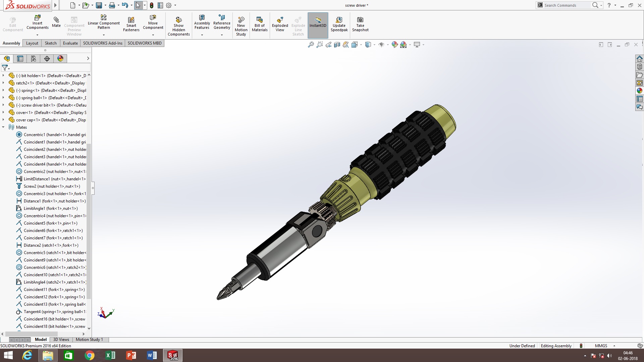Open Google Chrome from the taskbar
644x362 pixels.
[90, 355]
